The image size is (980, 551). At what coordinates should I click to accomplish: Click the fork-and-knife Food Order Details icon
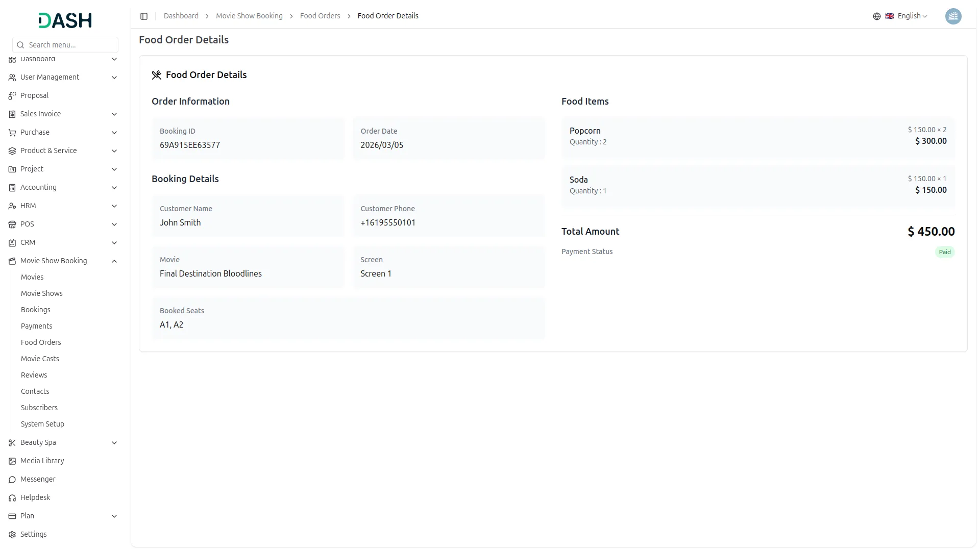pos(157,74)
